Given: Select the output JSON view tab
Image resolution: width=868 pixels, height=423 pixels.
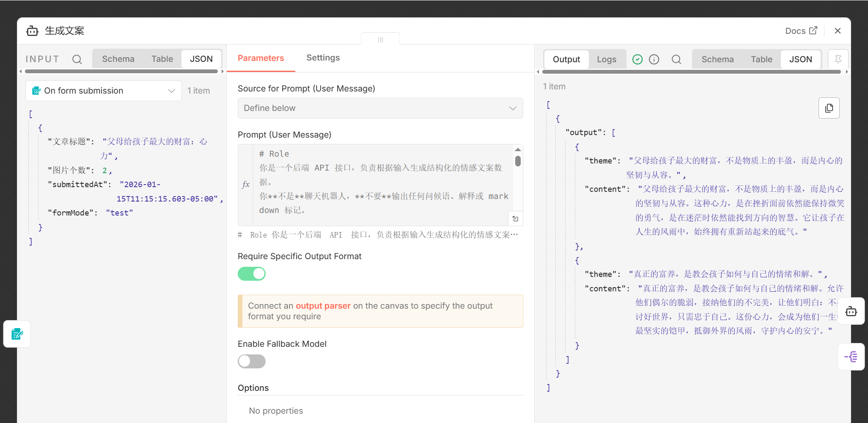Looking at the screenshot, I should pyautogui.click(x=800, y=59).
